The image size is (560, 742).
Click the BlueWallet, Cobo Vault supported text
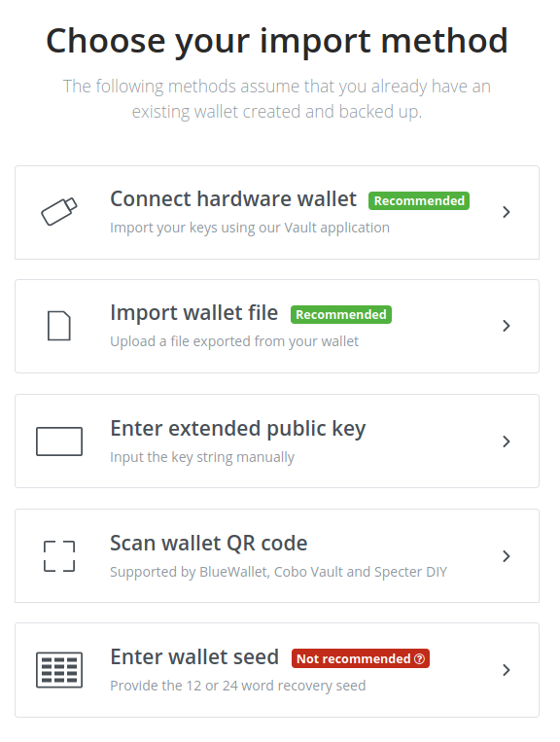[x=279, y=572]
